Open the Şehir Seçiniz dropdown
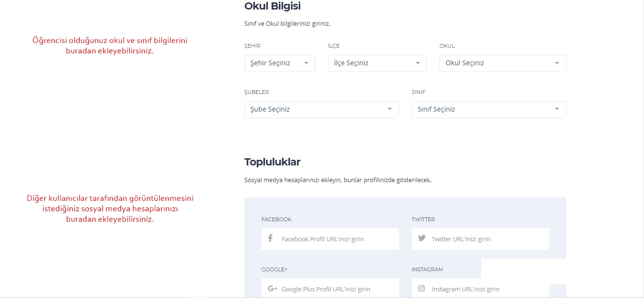This screenshot has height=298, width=644. tap(280, 63)
